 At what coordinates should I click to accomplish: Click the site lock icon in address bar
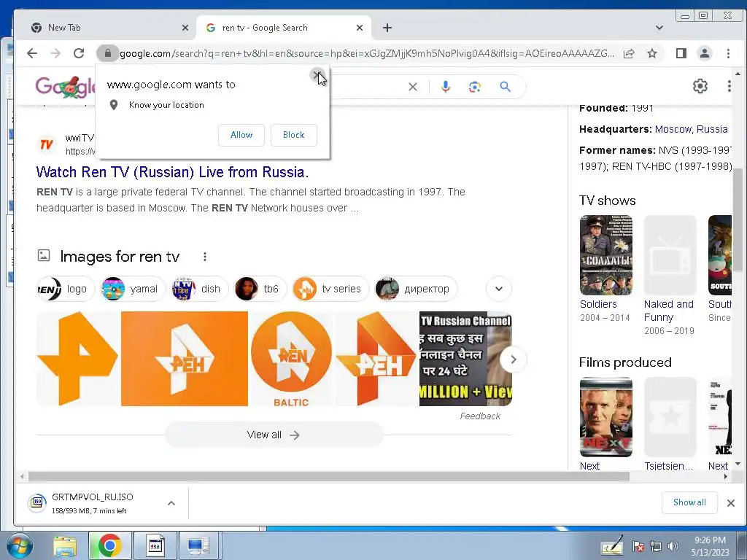point(108,53)
